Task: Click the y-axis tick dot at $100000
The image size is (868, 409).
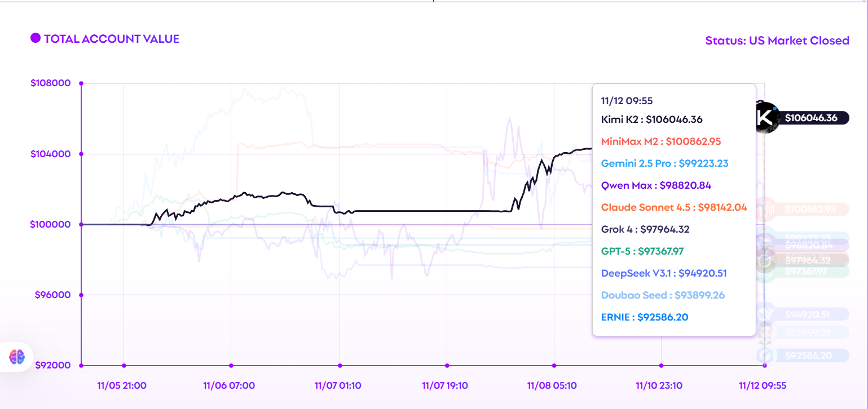Action: pos(81,224)
